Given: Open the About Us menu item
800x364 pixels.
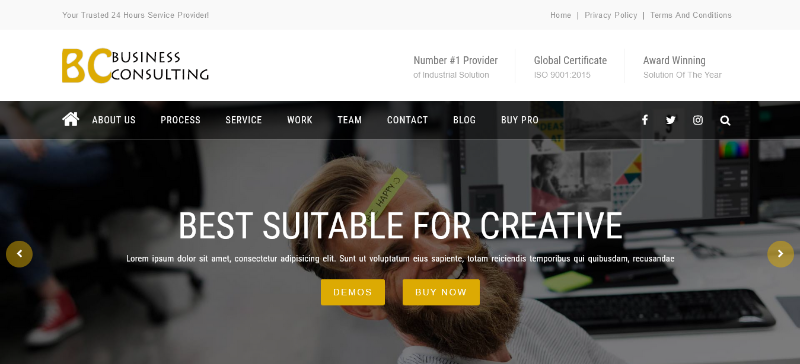Looking at the screenshot, I should coord(114,120).
